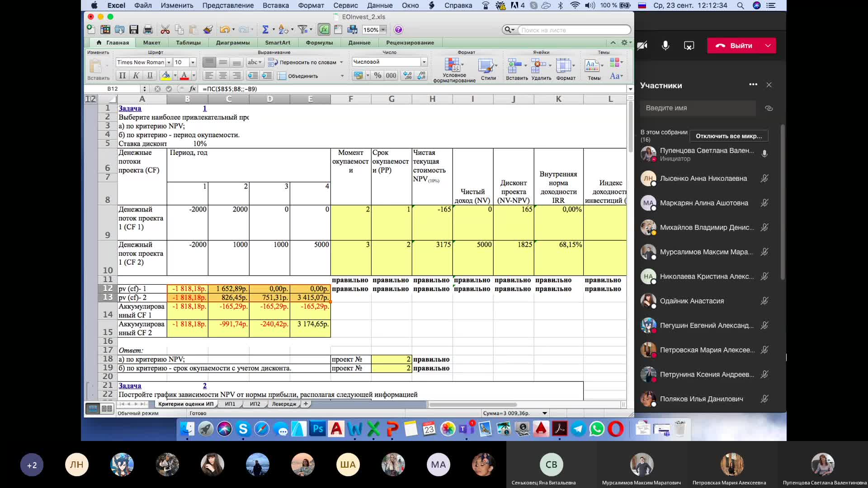
Task: Decrease decimal places
Action: 421,76
